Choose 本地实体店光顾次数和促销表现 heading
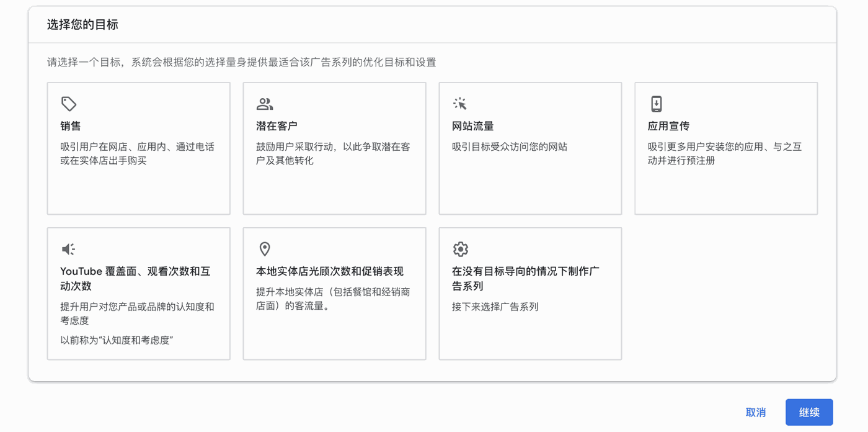 pyautogui.click(x=330, y=271)
